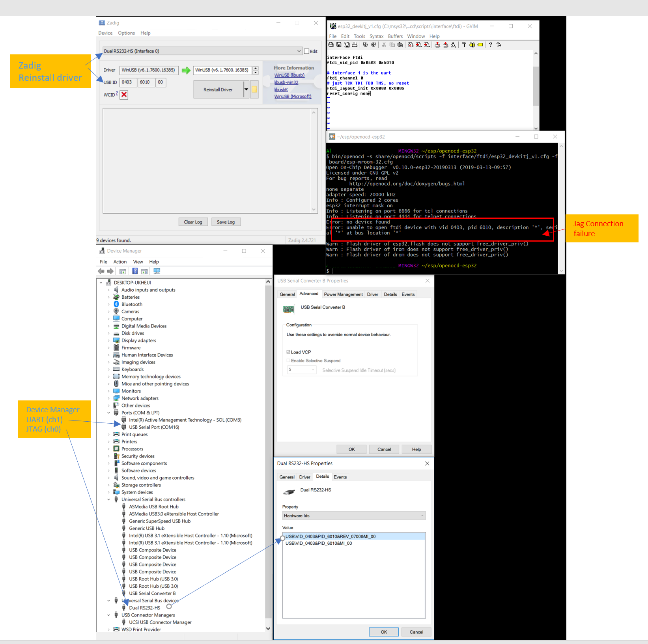Expand the Network adapters node

109,398
